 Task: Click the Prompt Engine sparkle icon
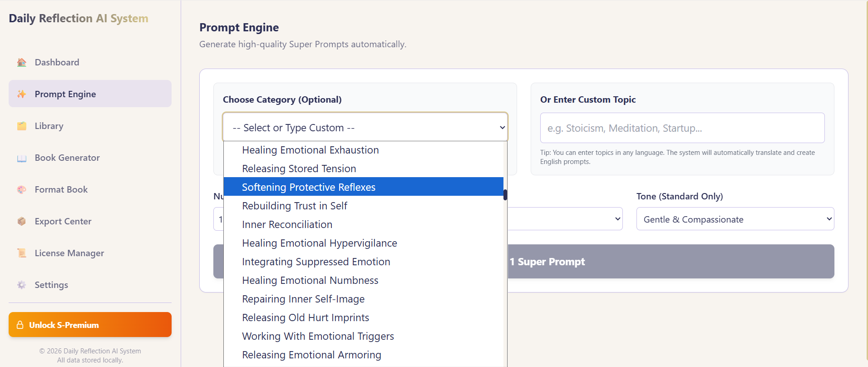[x=21, y=94]
